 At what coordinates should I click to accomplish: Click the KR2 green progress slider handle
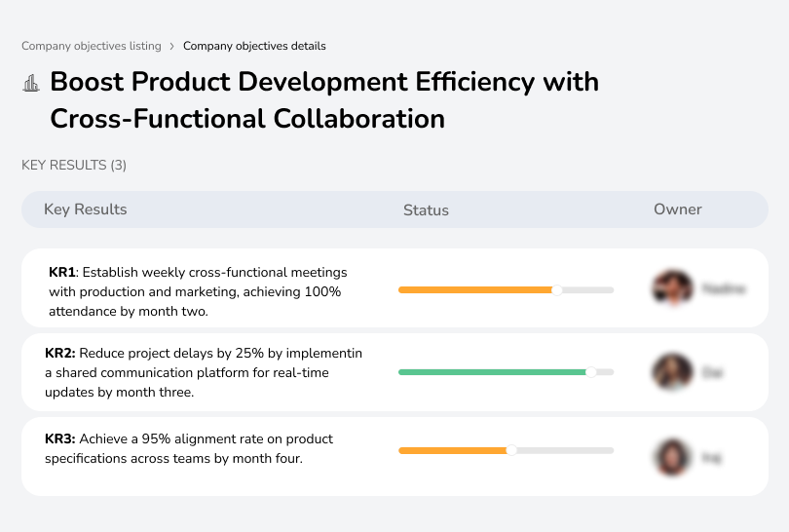click(x=590, y=372)
